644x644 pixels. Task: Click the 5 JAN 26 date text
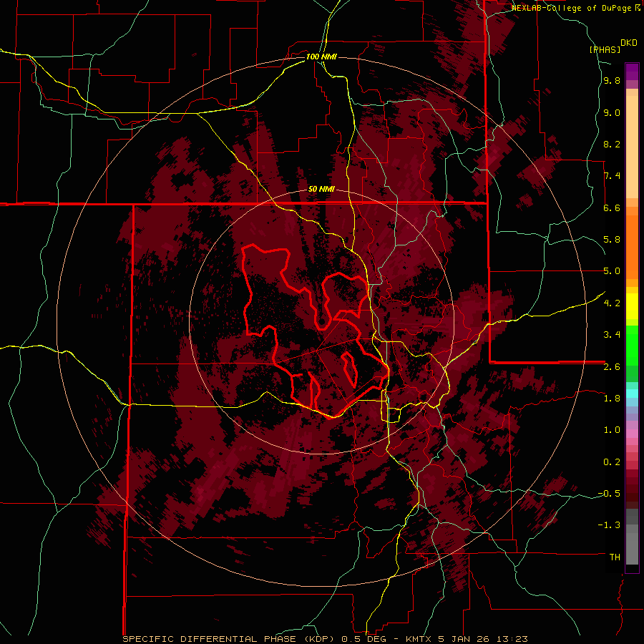pos(464,639)
